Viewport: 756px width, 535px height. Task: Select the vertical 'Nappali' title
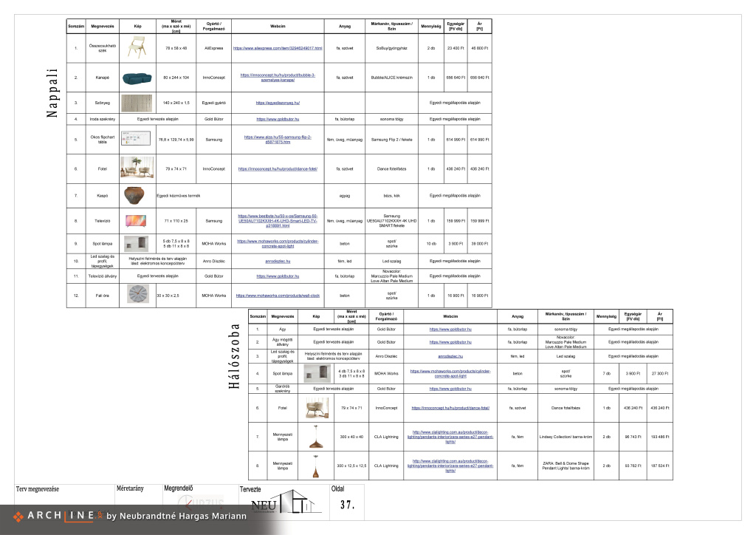52,93
